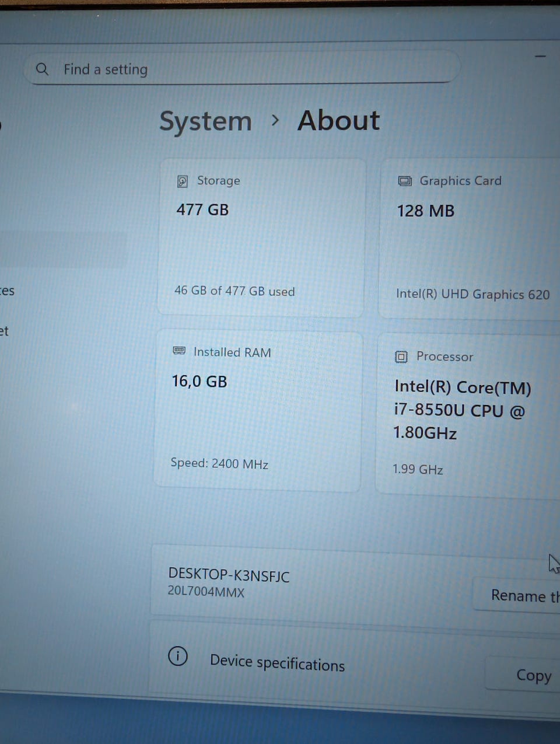Click the Processor chip icon

(401, 357)
